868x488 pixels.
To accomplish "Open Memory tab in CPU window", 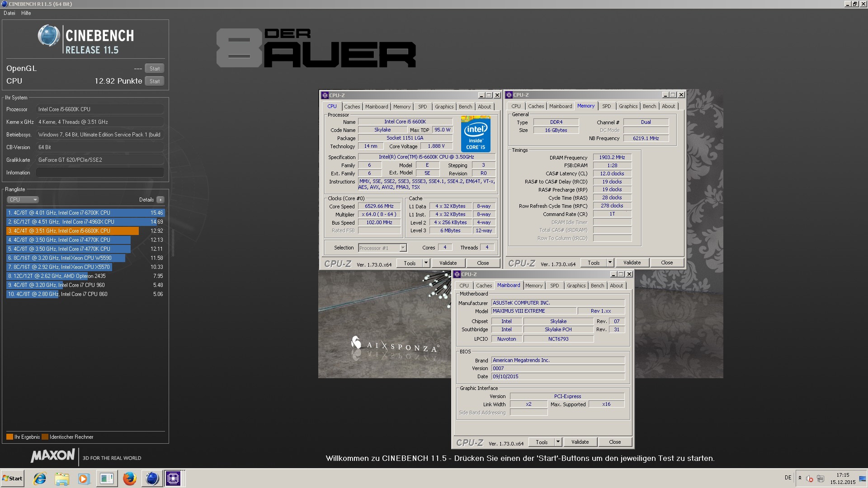I will point(402,107).
